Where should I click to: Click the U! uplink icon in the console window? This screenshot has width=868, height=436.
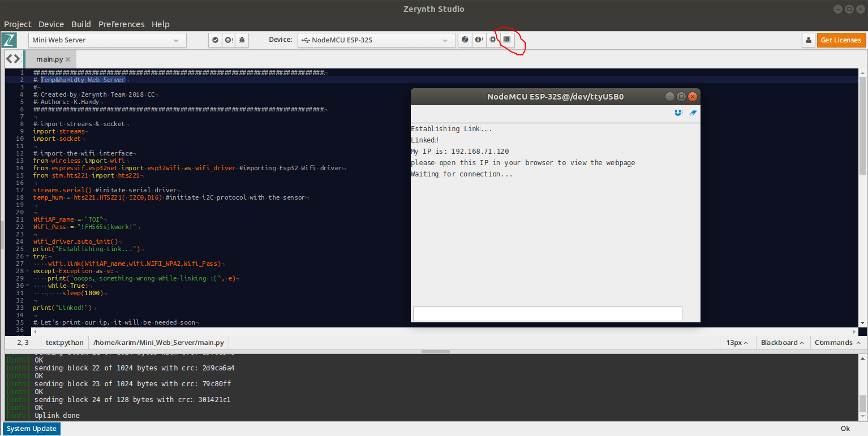pos(677,113)
